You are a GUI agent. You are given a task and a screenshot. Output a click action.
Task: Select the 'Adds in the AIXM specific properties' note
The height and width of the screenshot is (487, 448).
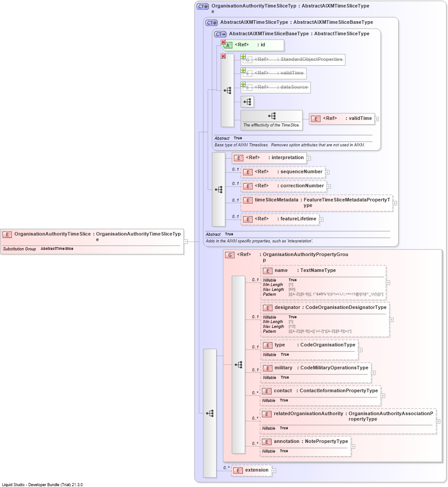click(x=259, y=241)
